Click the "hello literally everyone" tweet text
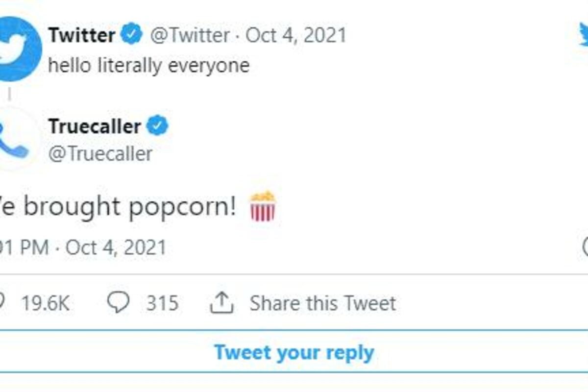This screenshot has height=392, width=588. tap(149, 66)
